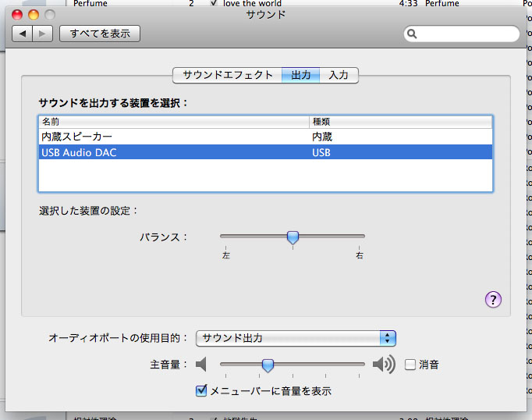Open the オーディオポートの使用目的 dropdown

pos(296,338)
